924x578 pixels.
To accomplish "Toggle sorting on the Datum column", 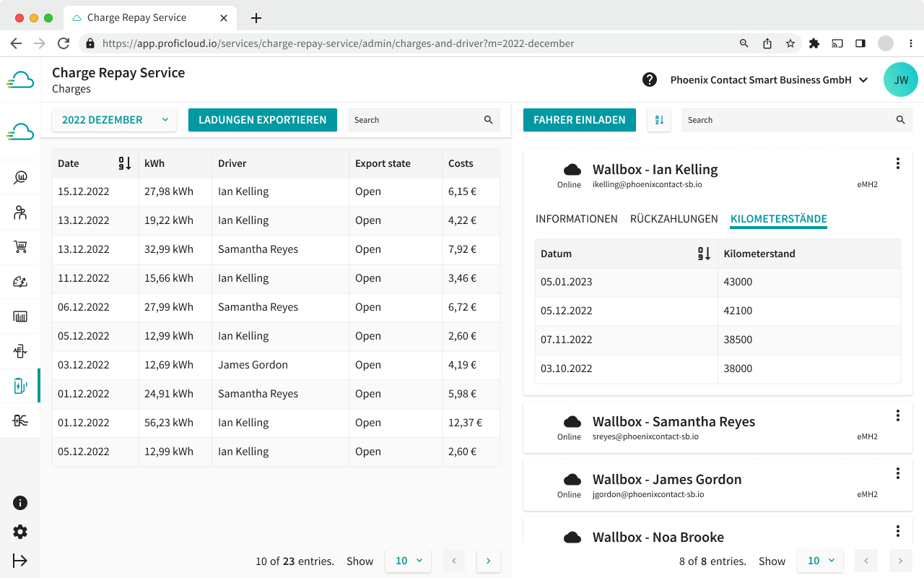I will click(x=703, y=253).
